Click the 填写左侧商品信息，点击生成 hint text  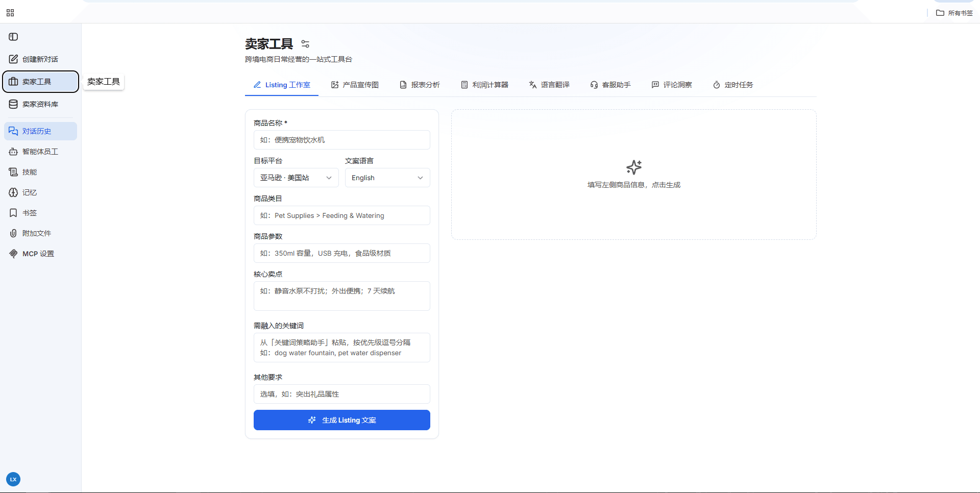tap(634, 185)
